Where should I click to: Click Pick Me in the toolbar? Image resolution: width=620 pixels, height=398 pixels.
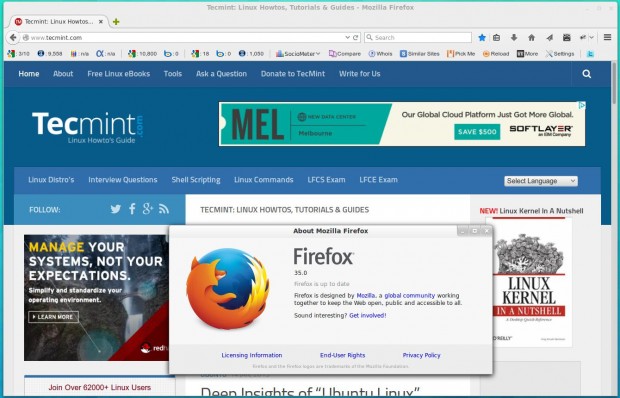coord(461,54)
